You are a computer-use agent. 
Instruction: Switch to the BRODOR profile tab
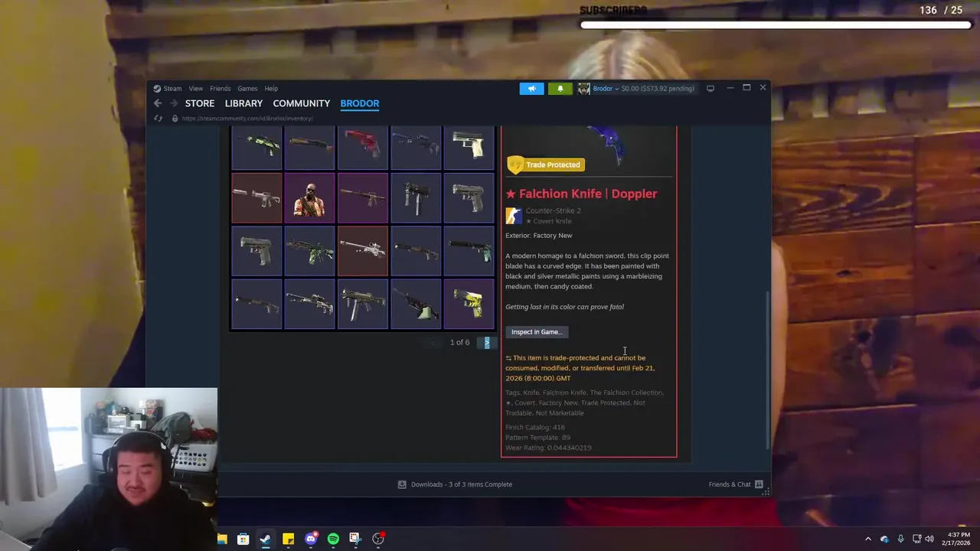(360, 103)
